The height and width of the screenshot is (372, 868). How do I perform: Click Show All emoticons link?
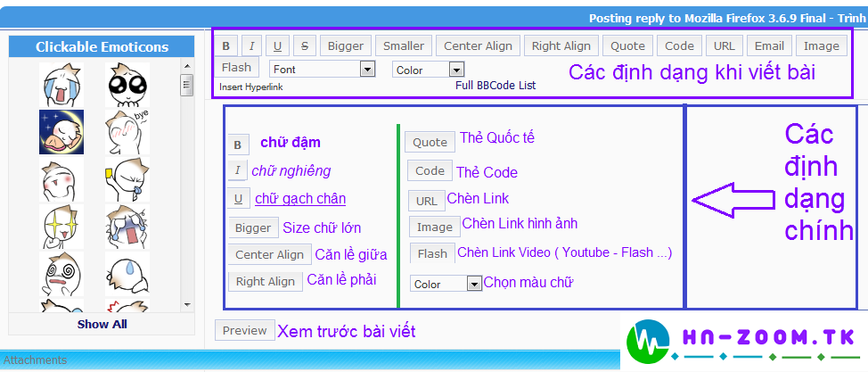(x=102, y=325)
